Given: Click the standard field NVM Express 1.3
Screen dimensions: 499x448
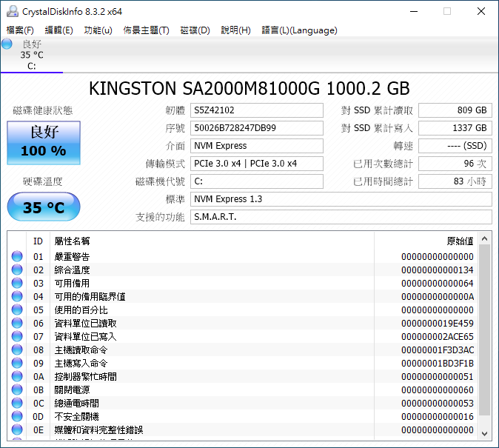Looking at the screenshot, I should (x=341, y=199).
